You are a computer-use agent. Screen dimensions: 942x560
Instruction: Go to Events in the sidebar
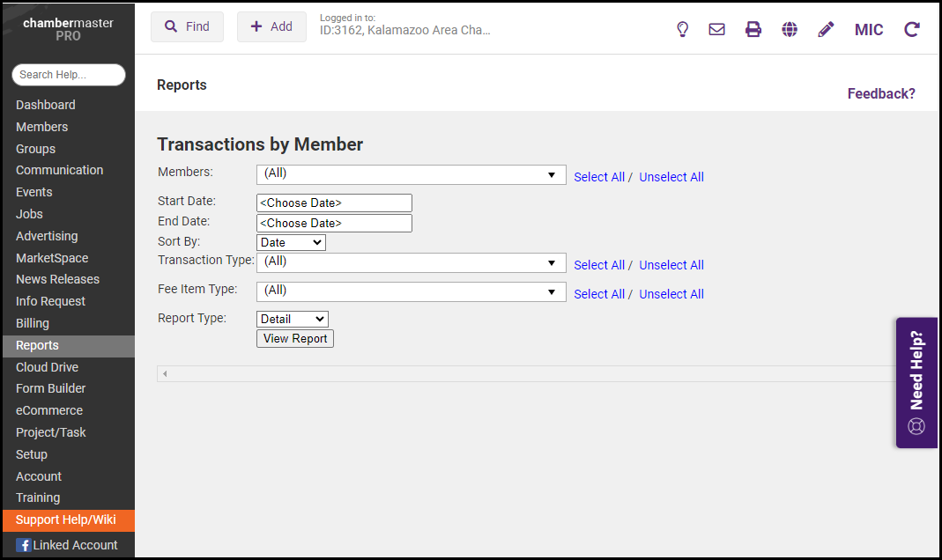point(34,192)
